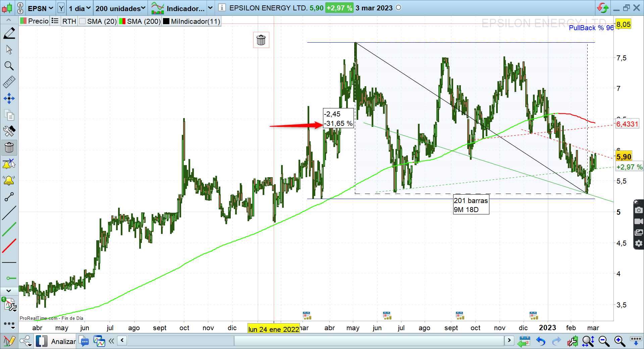Viewport: 644px width, 349px height.
Task: Open the 1 día timeframe dropdown
Action: click(x=80, y=8)
